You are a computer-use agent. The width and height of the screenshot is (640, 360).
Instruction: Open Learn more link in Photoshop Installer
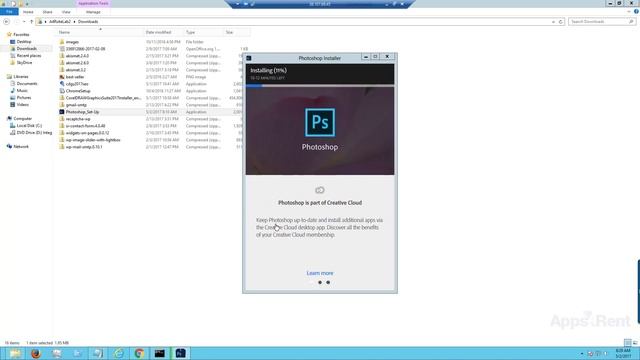320,273
